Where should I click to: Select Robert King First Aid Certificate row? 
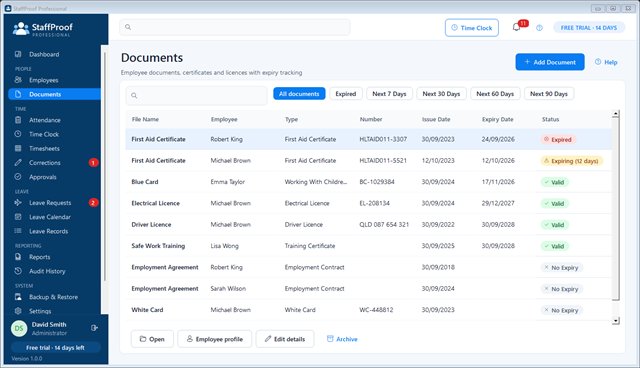click(x=369, y=139)
